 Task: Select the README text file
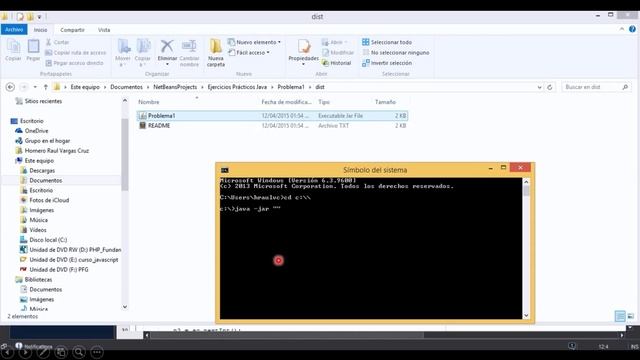point(272,126)
